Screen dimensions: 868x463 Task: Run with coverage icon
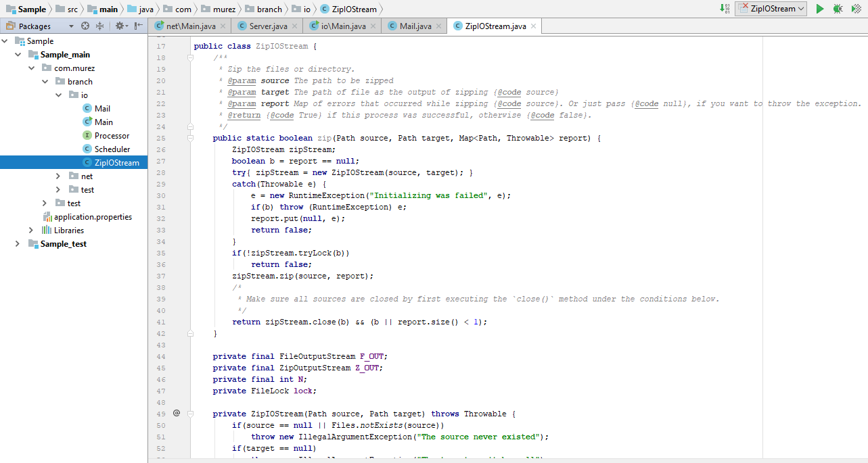[x=856, y=9]
